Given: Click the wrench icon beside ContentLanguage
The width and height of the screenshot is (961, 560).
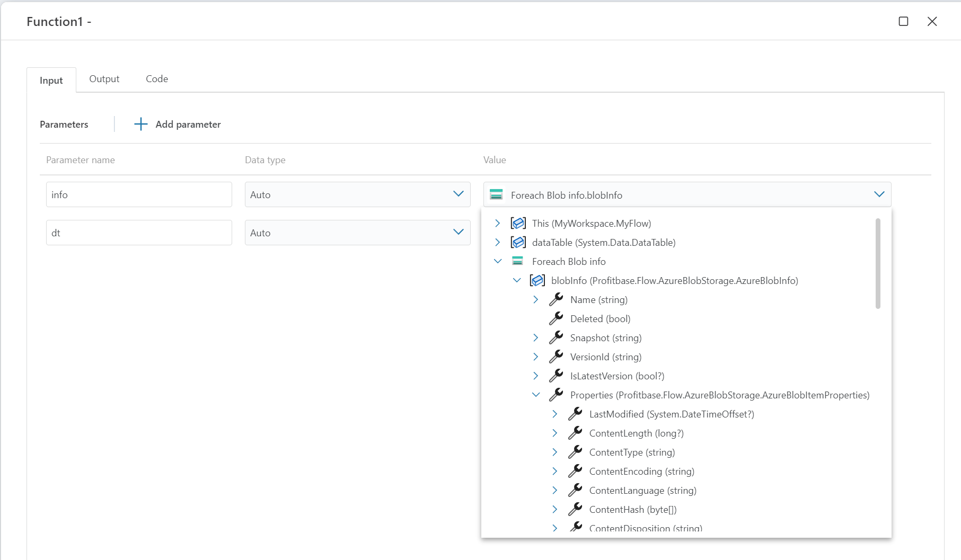Looking at the screenshot, I should [575, 490].
